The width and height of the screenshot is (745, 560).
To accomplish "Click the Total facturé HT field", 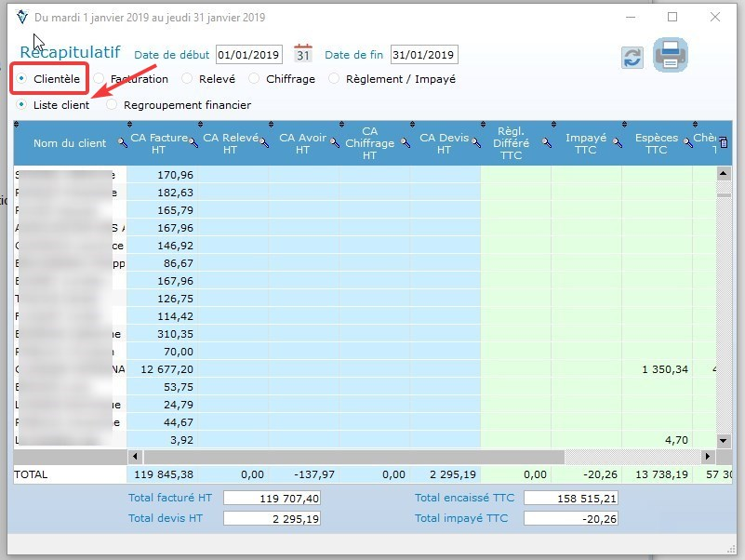I will [273, 499].
